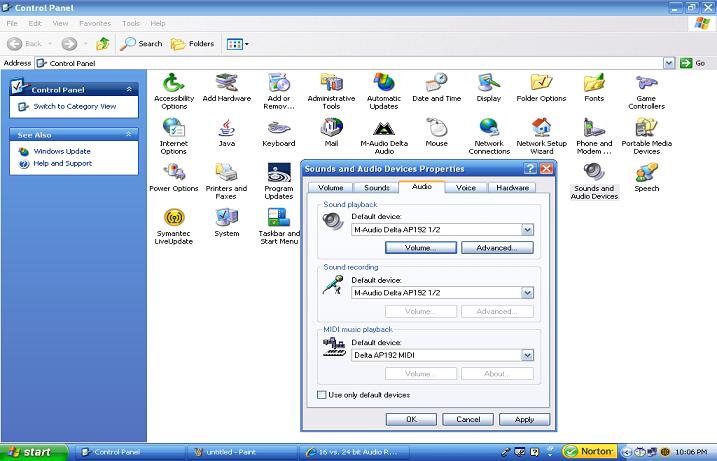This screenshot has width=717, height=461.
Task: Open Help and Support link
Action: tap(63, 163)
